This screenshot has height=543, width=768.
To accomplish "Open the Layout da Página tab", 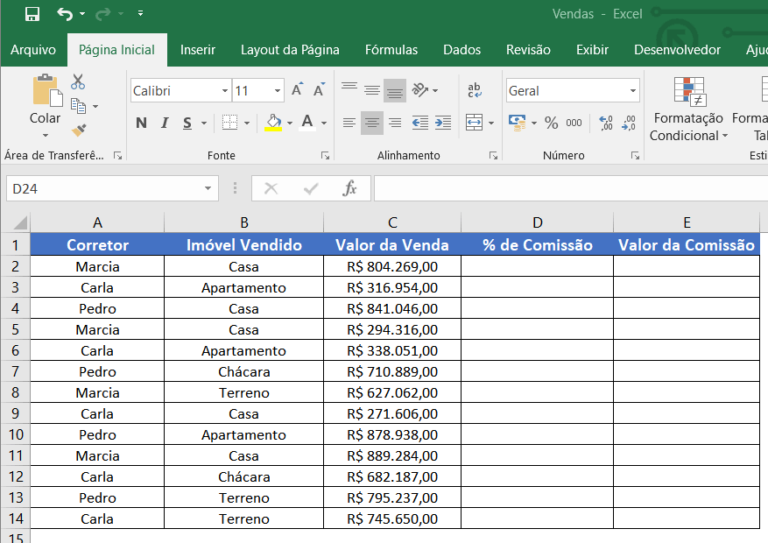I will [290, 50].
